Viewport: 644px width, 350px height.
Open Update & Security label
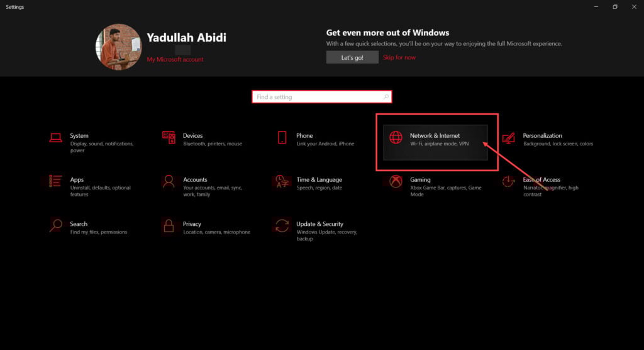[319, 224]
